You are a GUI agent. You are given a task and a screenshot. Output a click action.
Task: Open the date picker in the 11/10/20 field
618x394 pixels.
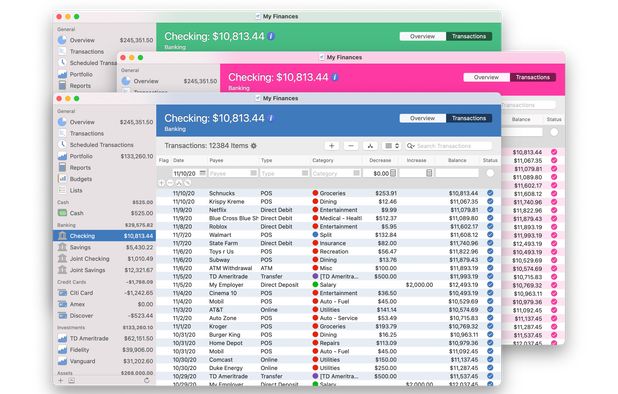click(x=203, y=173)
